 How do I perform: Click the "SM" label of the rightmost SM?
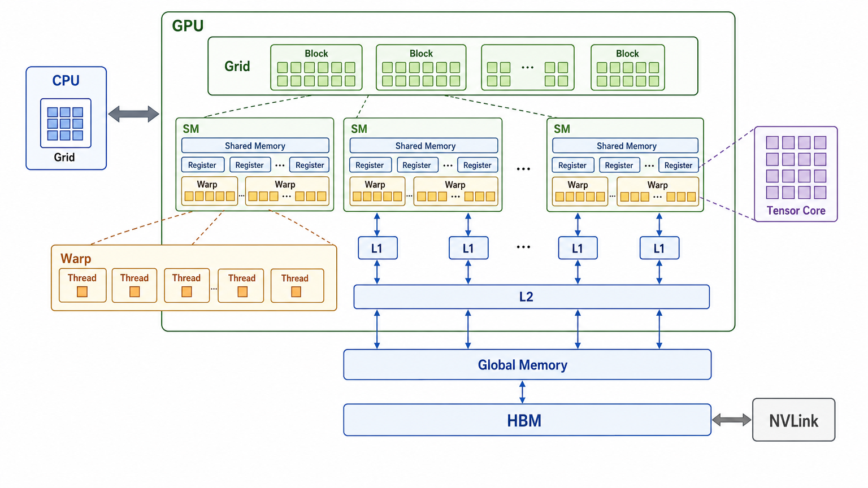pyautogui.click(x=562, y=129)
